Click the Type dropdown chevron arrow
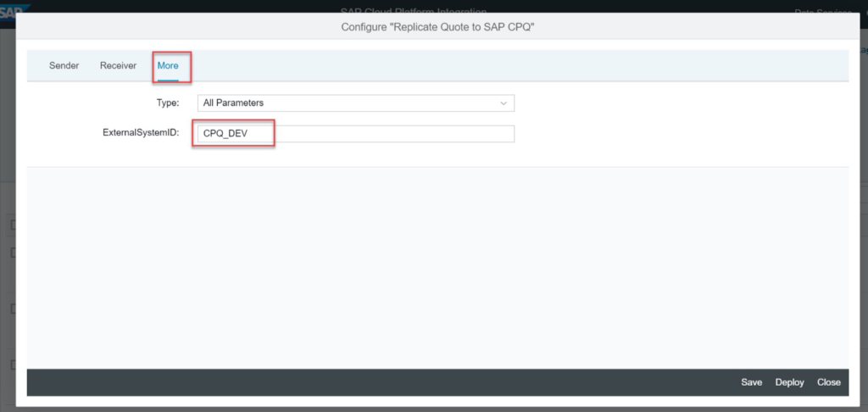Viewport: 868px width, 412px height. (504, 103)
